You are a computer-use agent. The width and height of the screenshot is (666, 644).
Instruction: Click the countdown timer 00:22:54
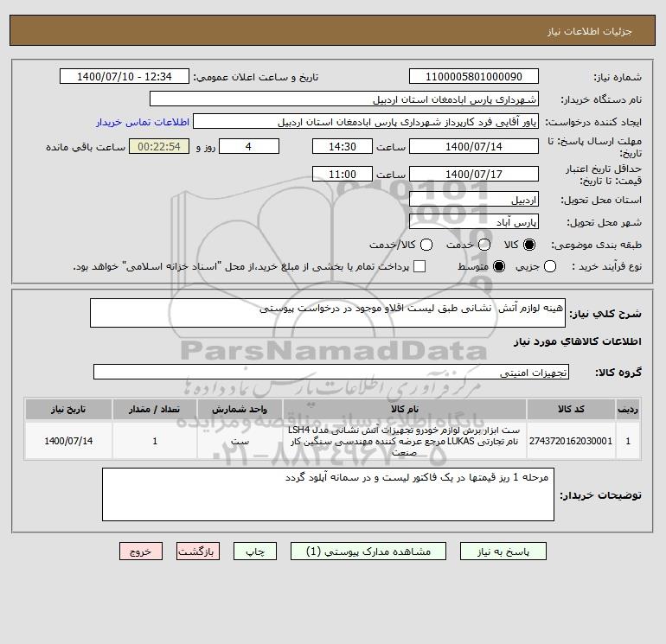click(x=159, y=146)
